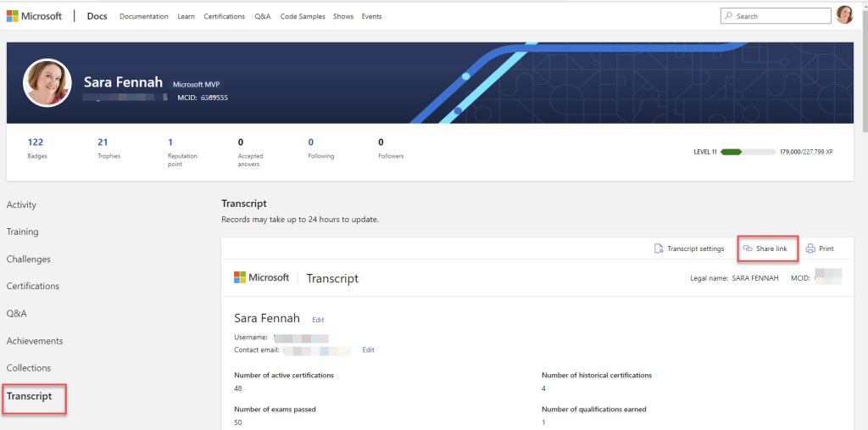868x430 pixels.
Task: Open the 21 Trophies link
Action: 103,142
